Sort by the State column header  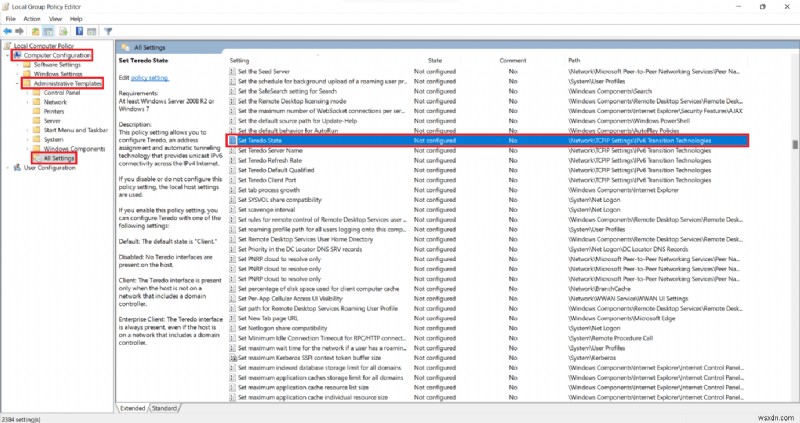[435, 60]
